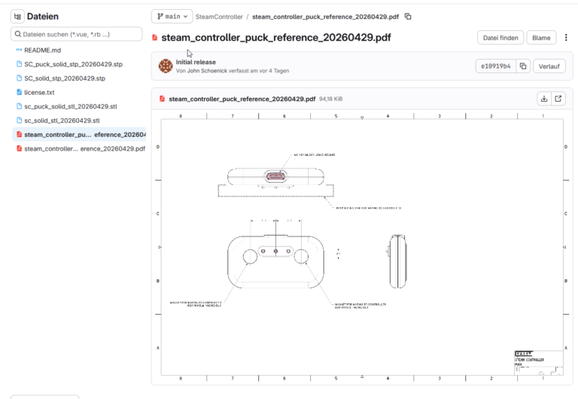Viewport: 578px width, 399px height.
Task: Click the file tree toggle icon beside Dateien
Action: click(x=17, y=17)
